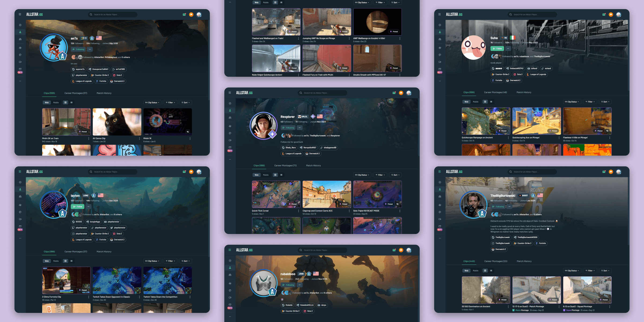This screenshot has height=322, width=644.
Task: Open the AV Demo Clip cat thumbnail
Action: pyautogui.click(x=117, y=122)
